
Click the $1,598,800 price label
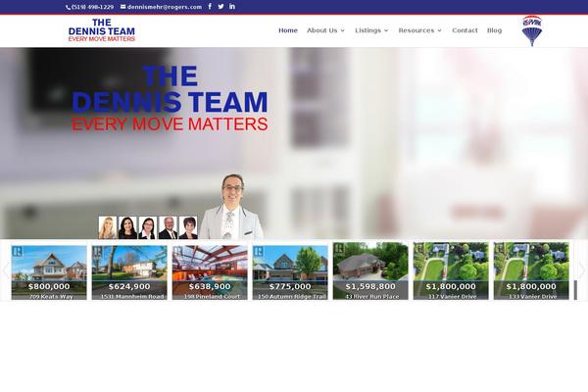(x=370, y=286)
